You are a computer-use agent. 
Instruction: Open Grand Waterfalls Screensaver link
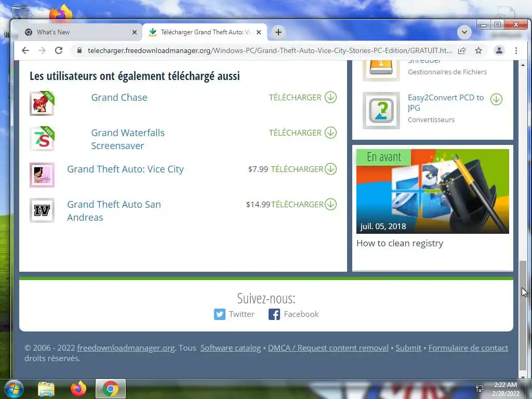point(128,139)
